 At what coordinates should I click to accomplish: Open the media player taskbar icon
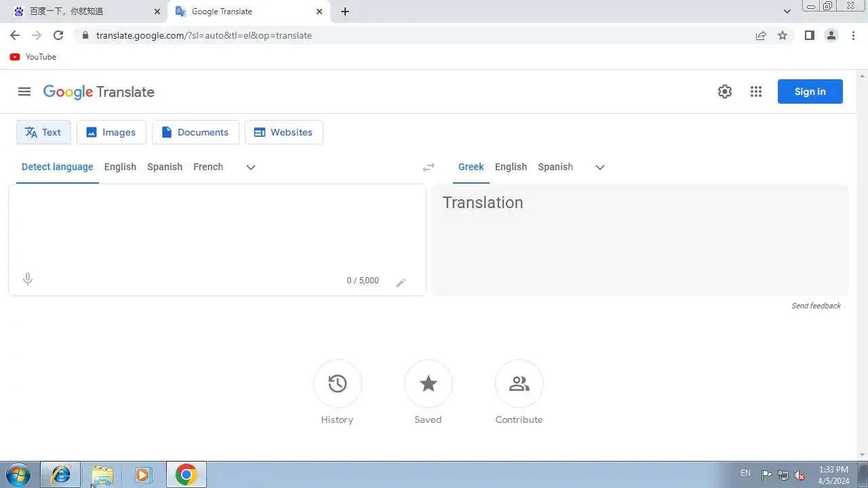click(x=143, y=474)
